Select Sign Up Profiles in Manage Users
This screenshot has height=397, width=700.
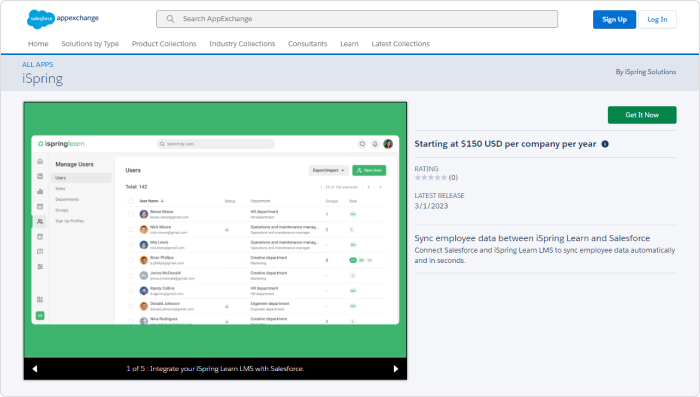click(69, 221)
